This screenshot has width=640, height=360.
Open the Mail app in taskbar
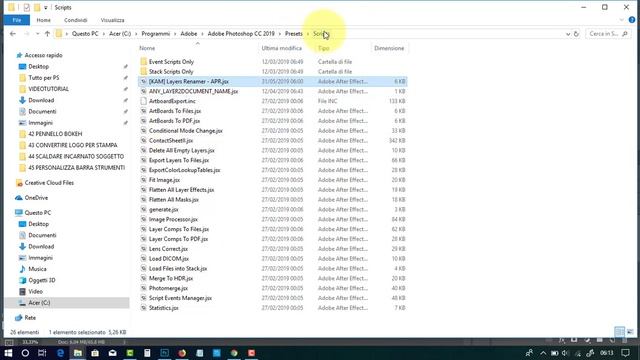(x=113, y=353)
